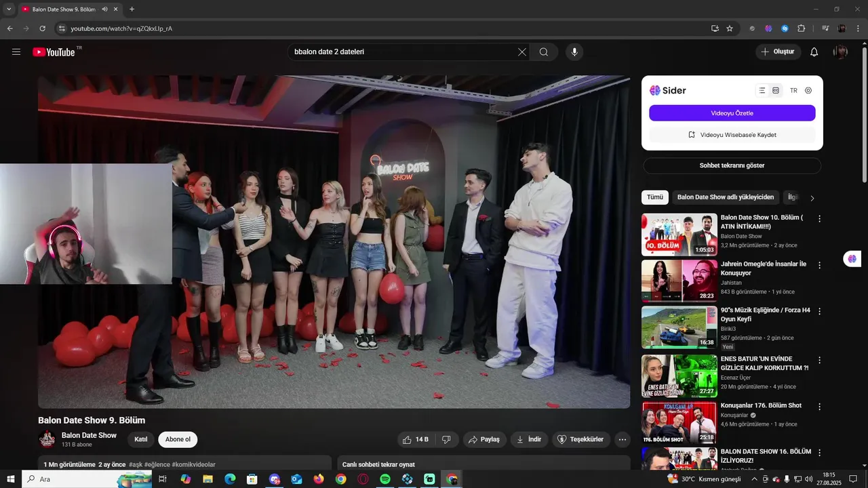Close the Balon Date Show tab
This screenshot has height=488, width=868.
tap(116, 9)
